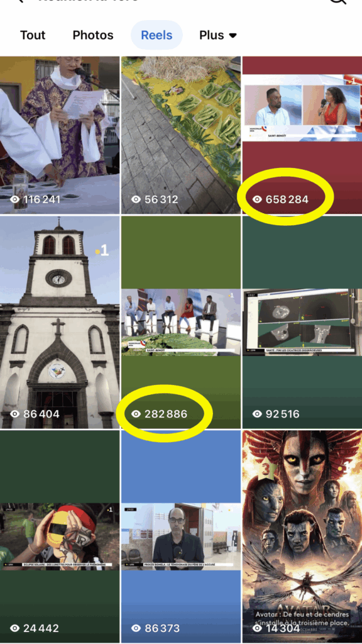Click the eye icon next to 282 886
Image resolution: width=362 pixels, height=644 pixels.
pos(136,414)
